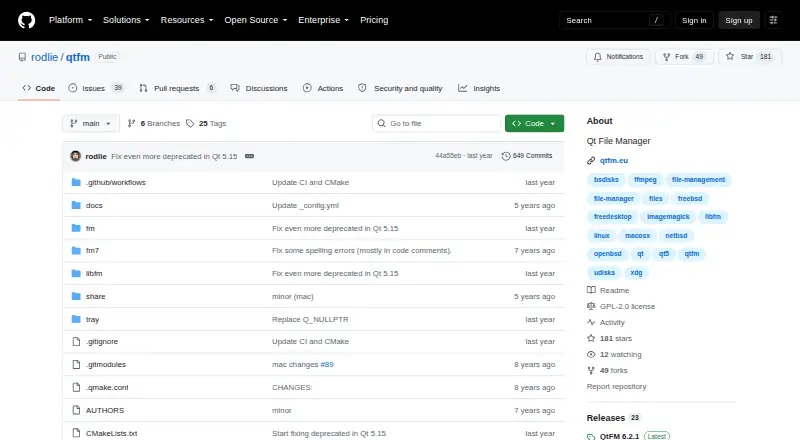Click the star icon in Star button

(x=730, y=56)
